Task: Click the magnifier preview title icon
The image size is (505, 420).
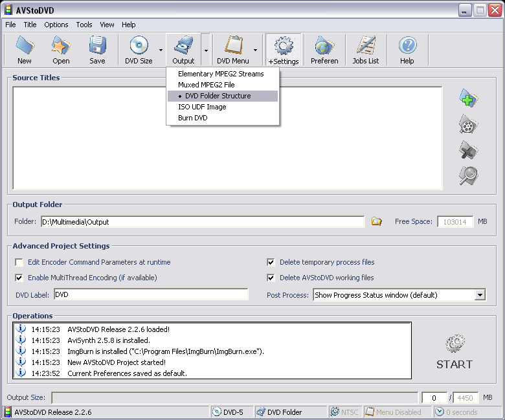Action: coord(468,176)
